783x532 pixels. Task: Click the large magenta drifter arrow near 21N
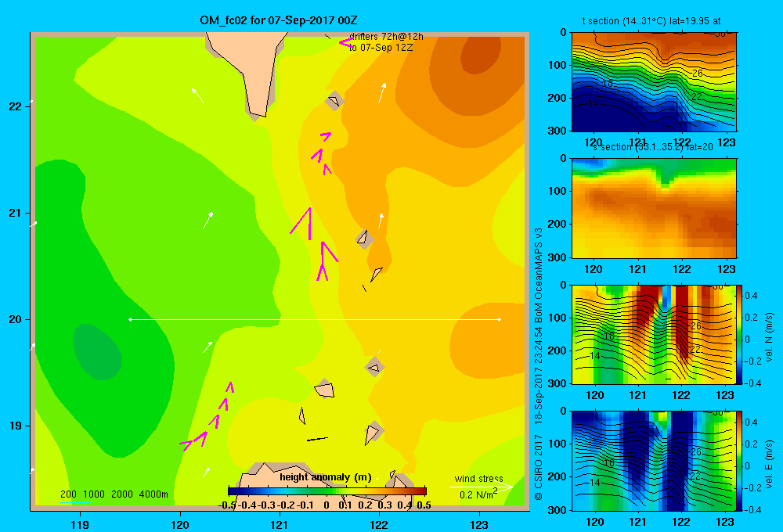coord(302,223)
